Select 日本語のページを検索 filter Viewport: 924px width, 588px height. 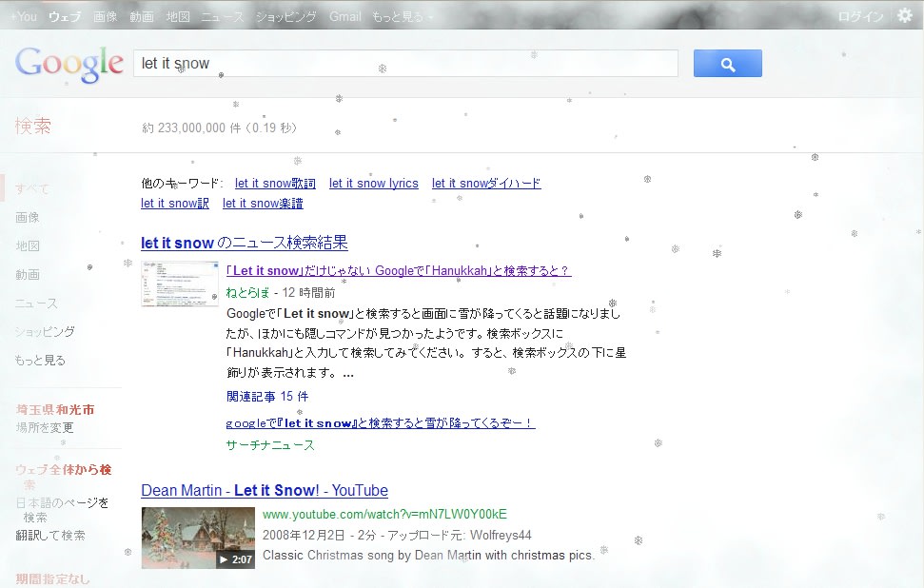[x=62, y=510]
